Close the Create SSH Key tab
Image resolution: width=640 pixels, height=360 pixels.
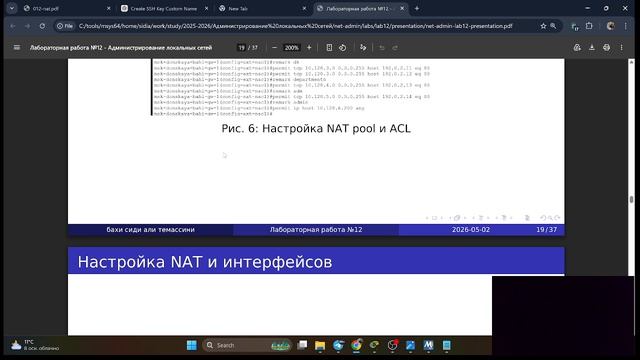coord(207,8)
